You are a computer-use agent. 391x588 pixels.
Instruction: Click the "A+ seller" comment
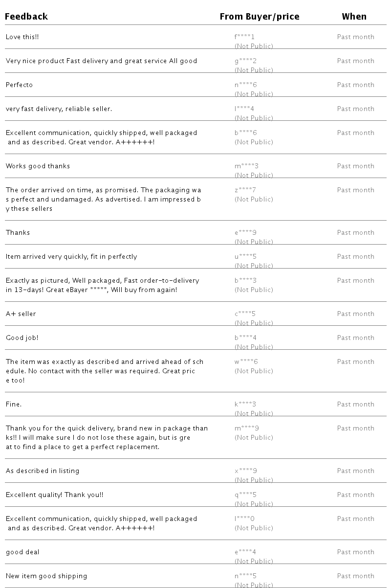(21, 314)
